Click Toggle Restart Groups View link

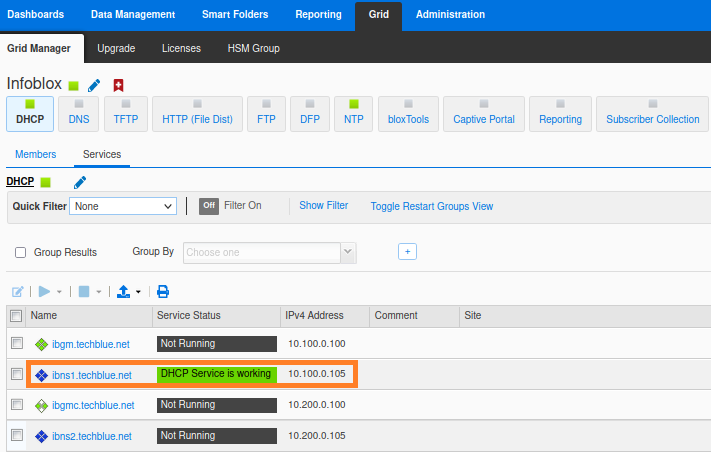431,206
